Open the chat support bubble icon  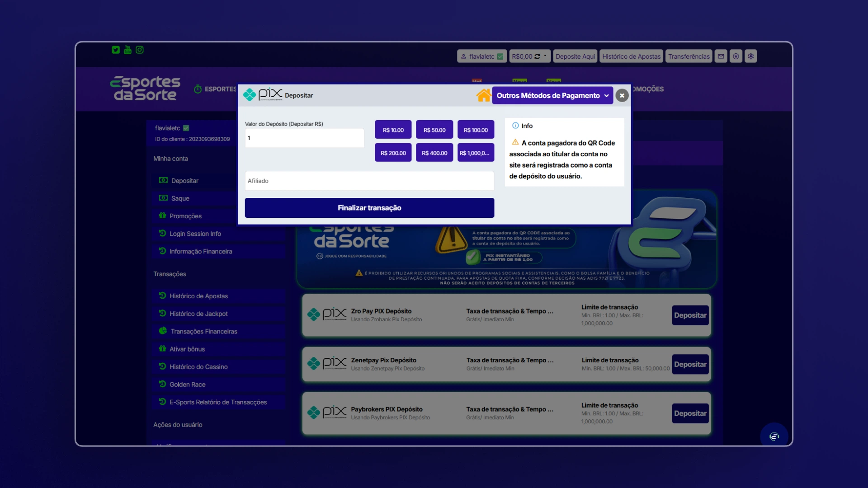point(774,436)
